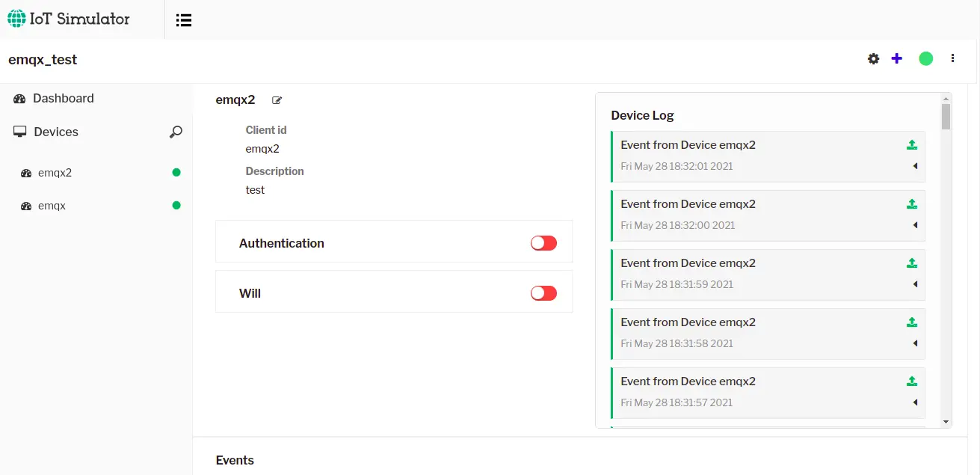Click upload icon on 18:32:00 log event
The image size is (980, 475).
[912, 204]
